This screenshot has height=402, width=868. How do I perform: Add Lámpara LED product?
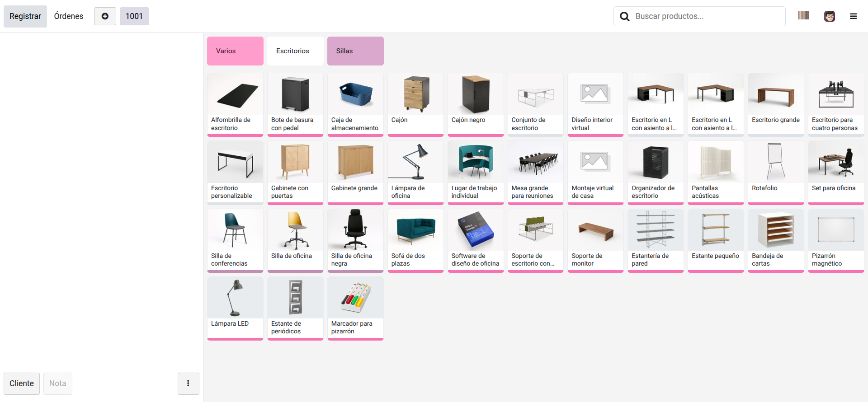pos(235,308)
